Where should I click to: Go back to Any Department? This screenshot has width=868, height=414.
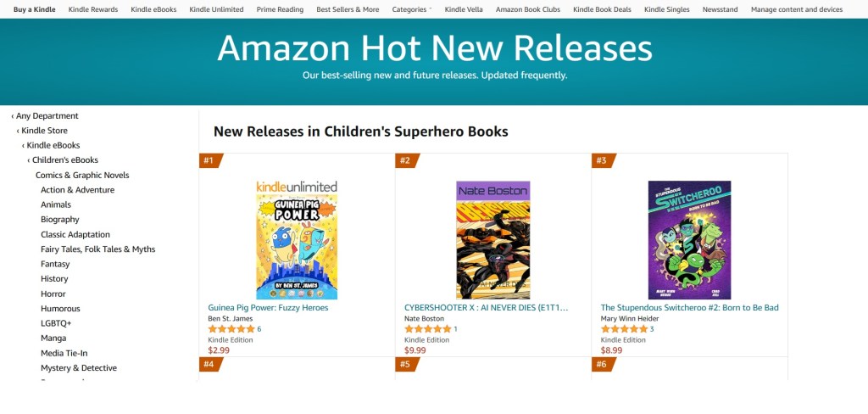point(47,116)
